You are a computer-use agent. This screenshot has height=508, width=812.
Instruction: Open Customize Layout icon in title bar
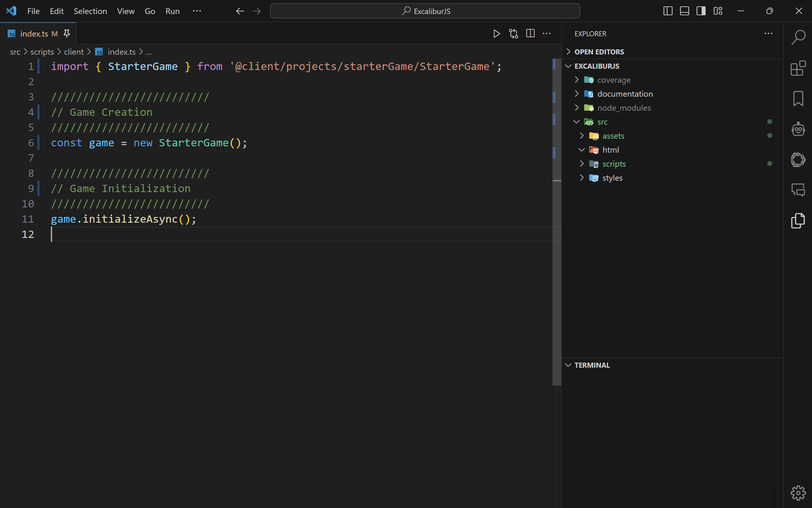tap(718, 11)
